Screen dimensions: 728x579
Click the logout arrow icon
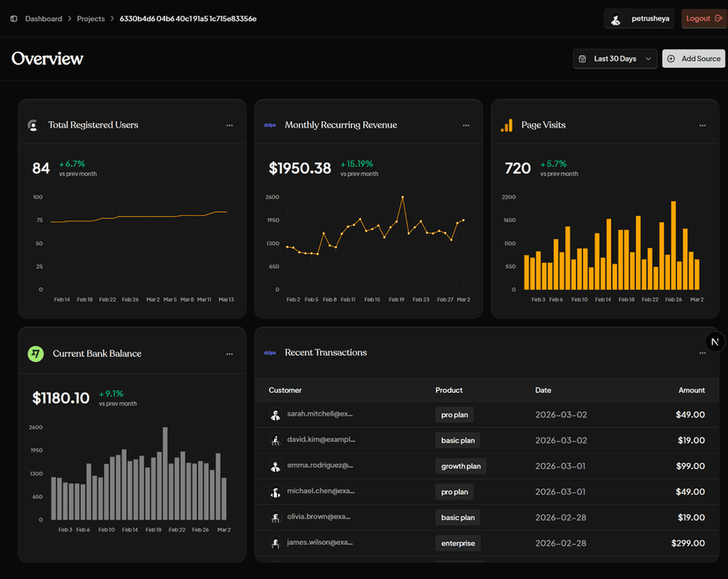717,18
